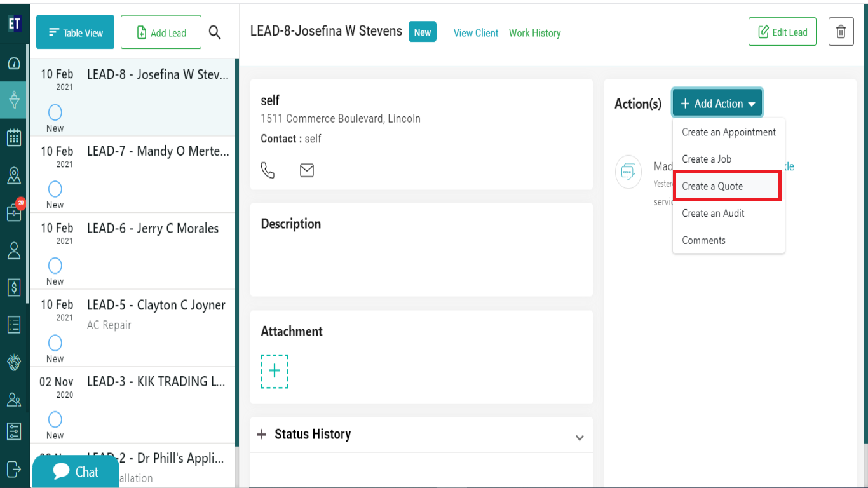
Task: Open the dashboard gauge icon in sidebar
Action: pyautogui.click(x=14, y=64)
